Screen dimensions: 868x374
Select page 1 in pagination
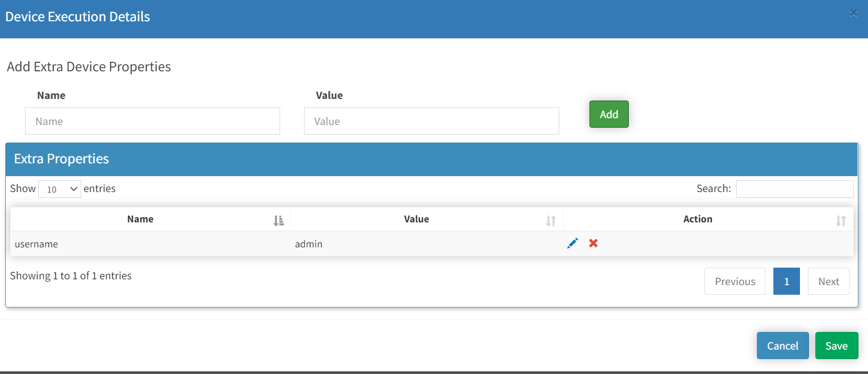tap(786, 281)
